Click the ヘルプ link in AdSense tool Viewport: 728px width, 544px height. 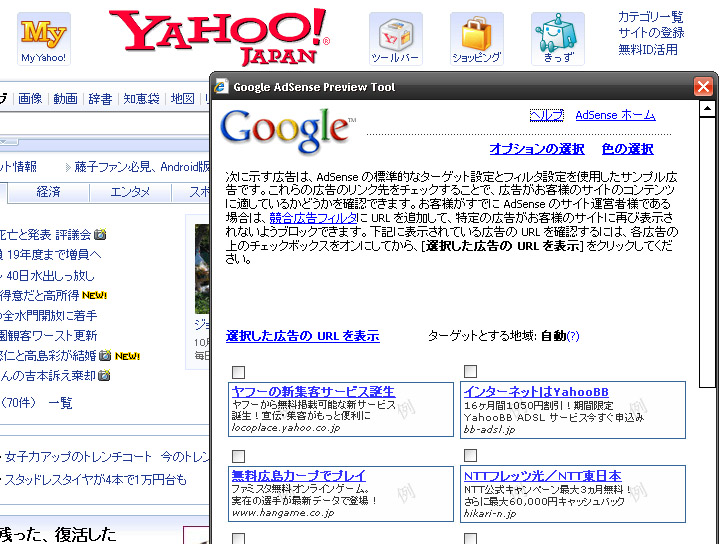coord(547,115)
